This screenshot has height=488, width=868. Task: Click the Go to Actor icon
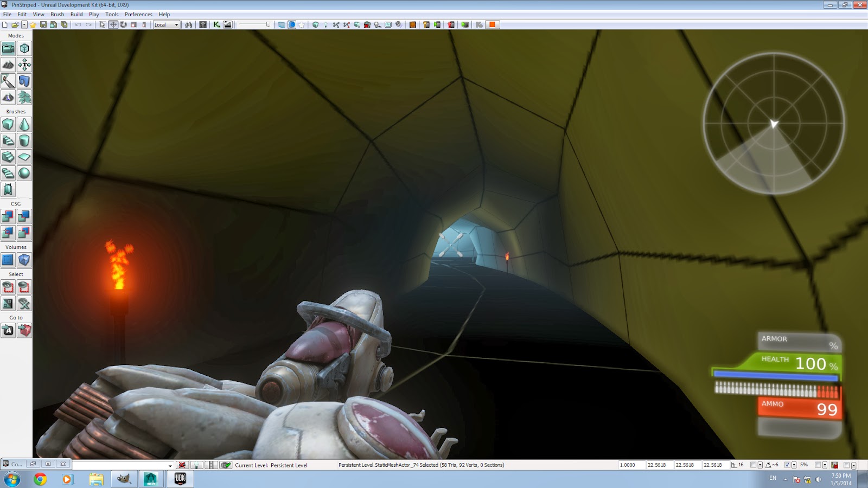(8, 330)
